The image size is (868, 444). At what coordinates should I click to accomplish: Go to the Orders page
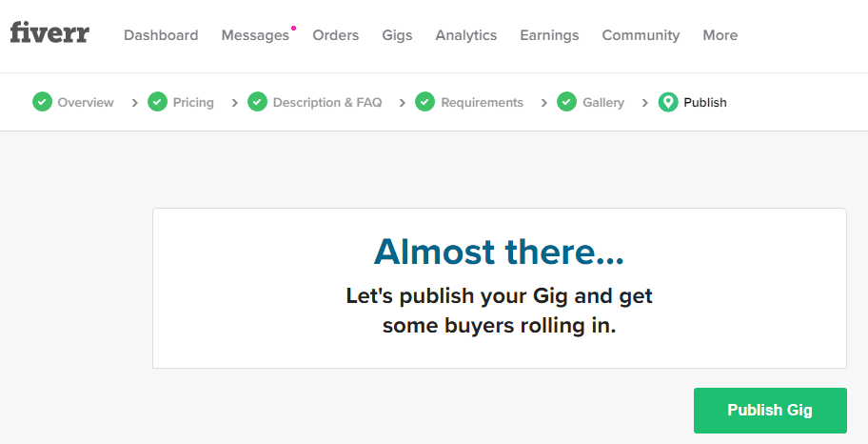335,35
